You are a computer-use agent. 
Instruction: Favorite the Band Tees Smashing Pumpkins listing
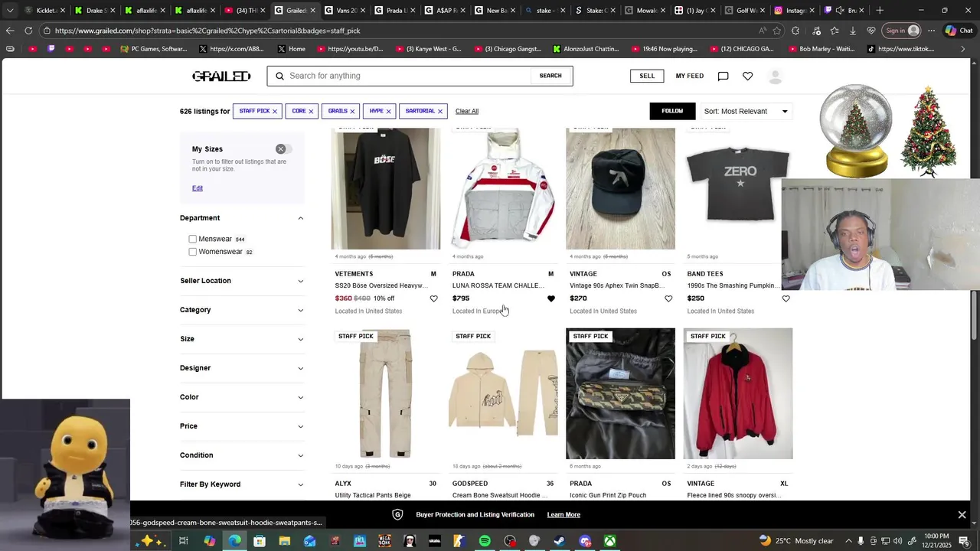[786, 298]
